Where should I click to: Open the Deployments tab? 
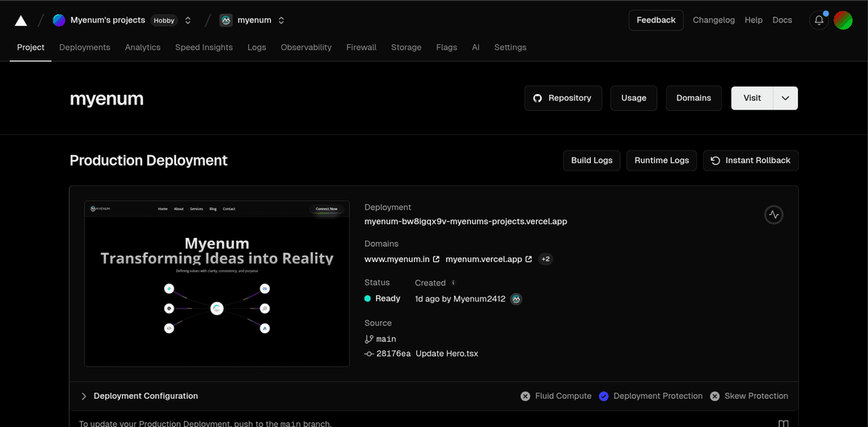tap(84, 47)
